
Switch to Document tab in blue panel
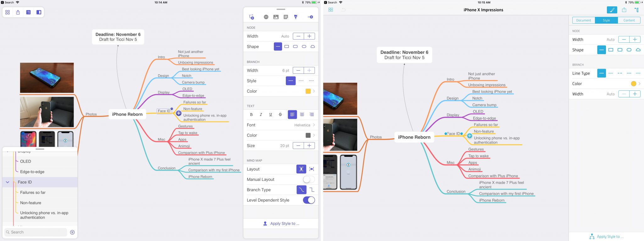(584, 20)
